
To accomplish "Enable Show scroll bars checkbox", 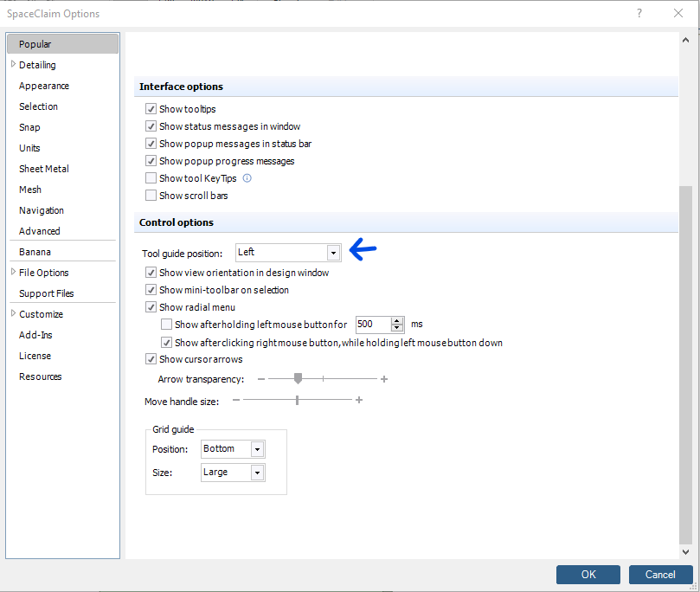I will (x=151, y=196).
